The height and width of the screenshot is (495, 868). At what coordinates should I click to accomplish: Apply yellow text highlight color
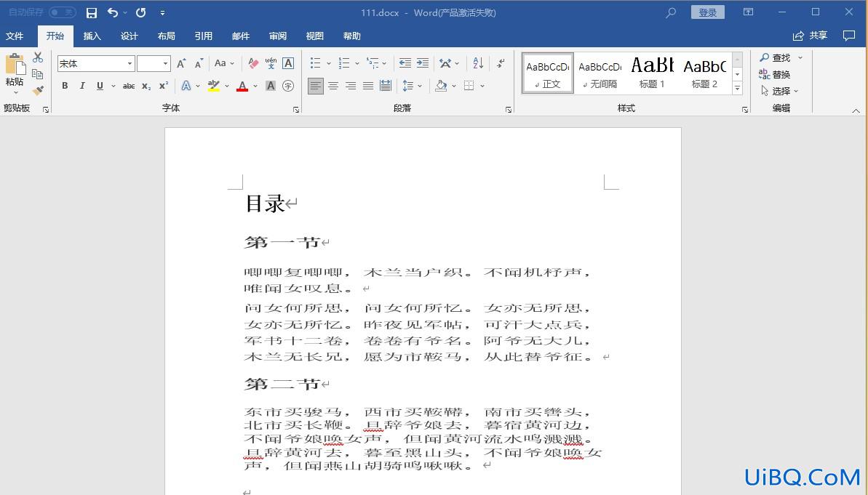click(x=214, y=86)
